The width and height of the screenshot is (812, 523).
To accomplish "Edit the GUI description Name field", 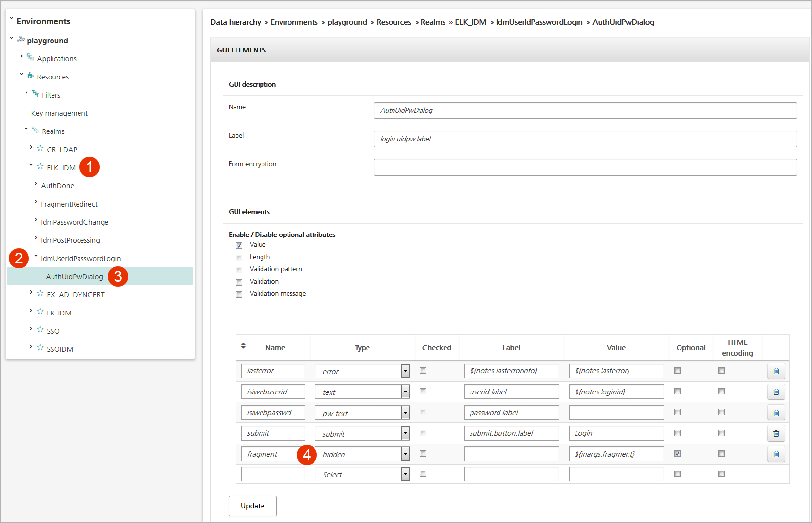I will (585, 110).
